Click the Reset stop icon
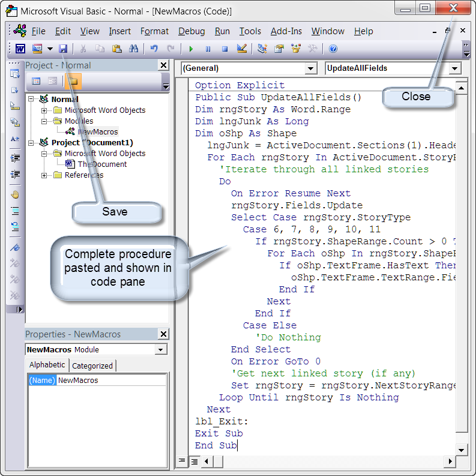Image resolution: width=476 pixels, height=476 pixels. pos(225,49)
